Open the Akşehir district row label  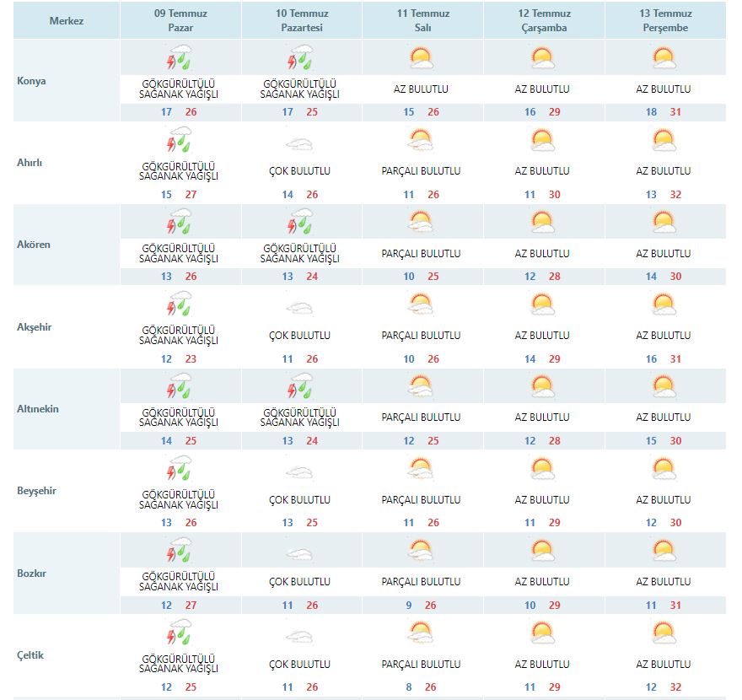click(x=35, y=326)
